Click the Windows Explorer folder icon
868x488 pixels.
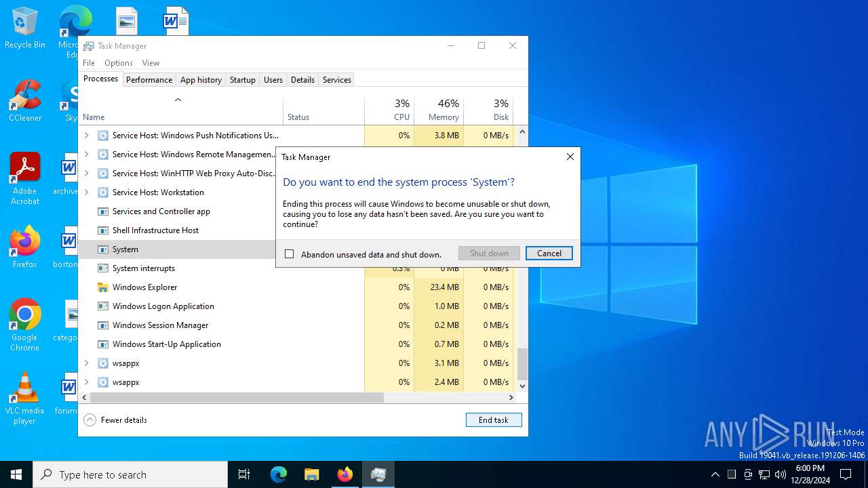103,287
